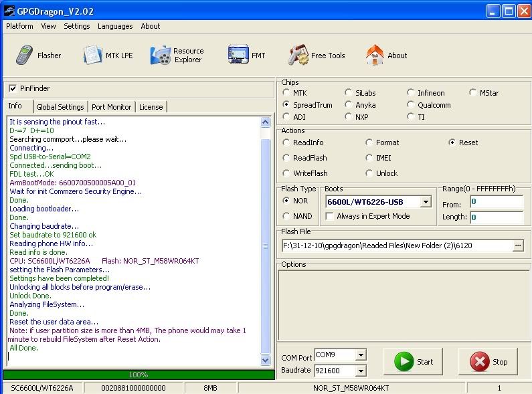Open the Flasher tool icon
Viewport: 532px width, 394px height.
click(x=24, y=55)
